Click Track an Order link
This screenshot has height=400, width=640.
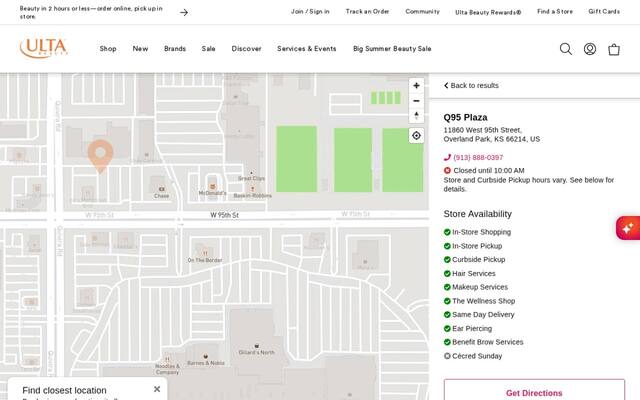pos(367,11)
